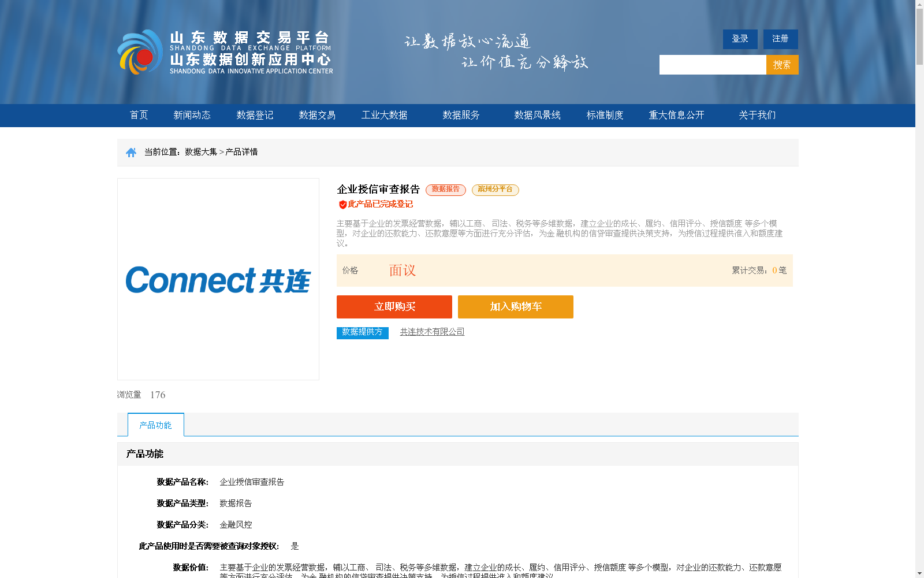Click the 产品功能 section heading
This screenshot has width=924, height=578.
(x=145, y=454)
